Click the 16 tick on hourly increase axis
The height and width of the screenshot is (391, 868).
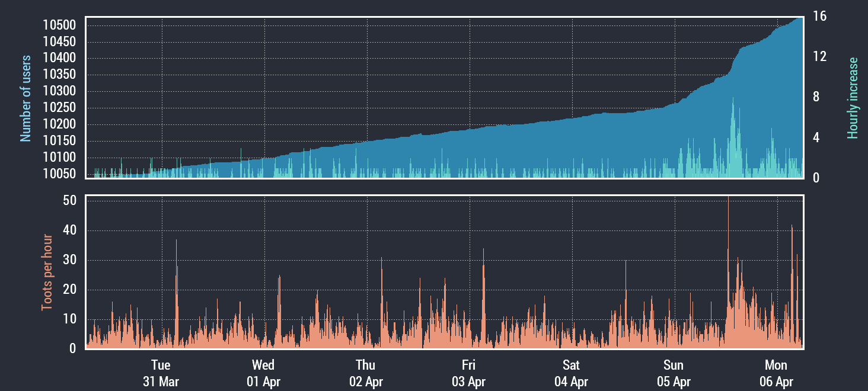(x=819, y=17)
